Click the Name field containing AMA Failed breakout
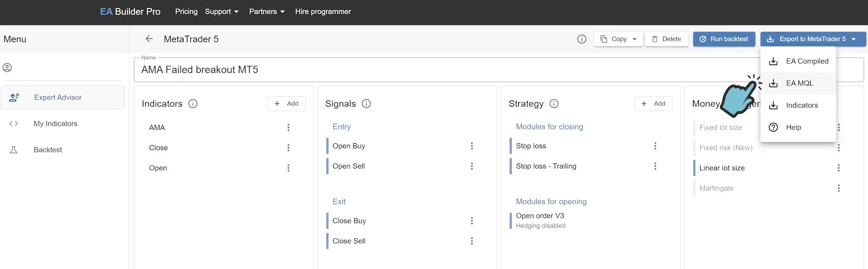The width and height of the screenshot is (868, 269). (x=414, y=70)
